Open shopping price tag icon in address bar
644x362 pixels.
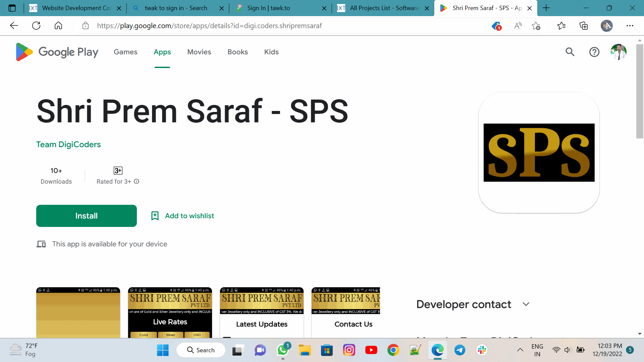(496, 26)
